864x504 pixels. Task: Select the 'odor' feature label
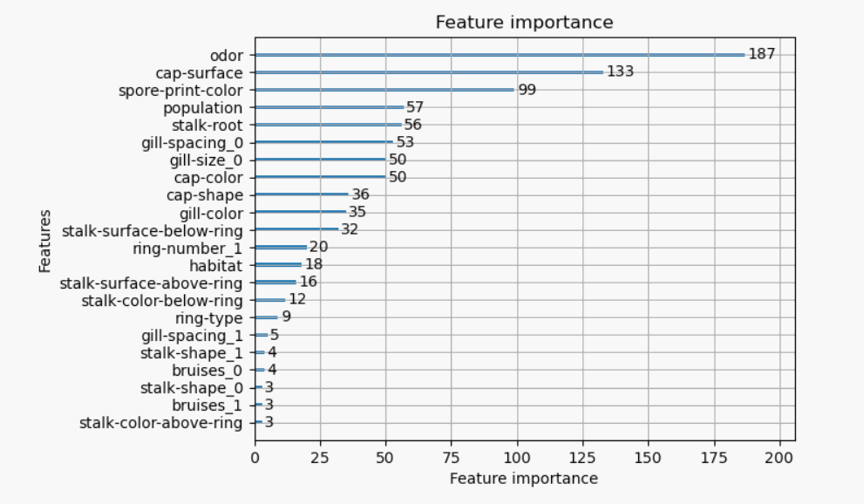pyautogui.click(x=227, y=56)
